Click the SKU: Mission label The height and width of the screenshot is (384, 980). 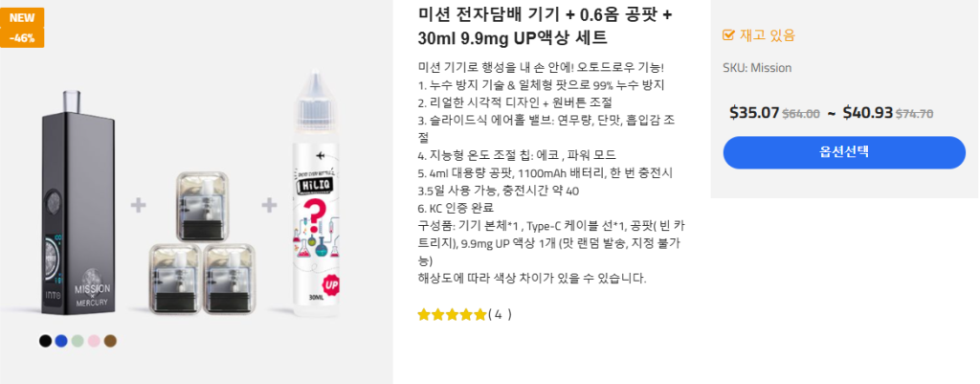coord(758,68)
